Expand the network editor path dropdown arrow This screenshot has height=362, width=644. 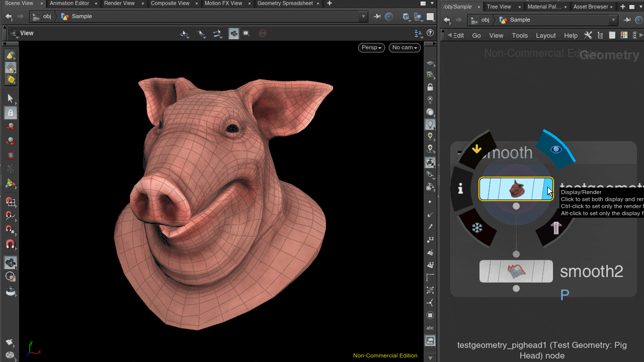[x=613, y=20]
